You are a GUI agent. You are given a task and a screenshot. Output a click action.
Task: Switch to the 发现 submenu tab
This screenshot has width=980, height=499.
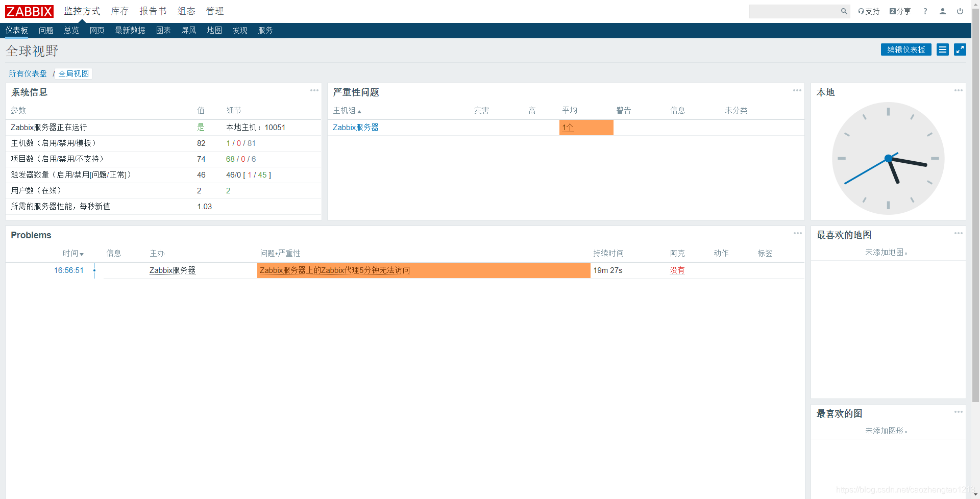240,31
